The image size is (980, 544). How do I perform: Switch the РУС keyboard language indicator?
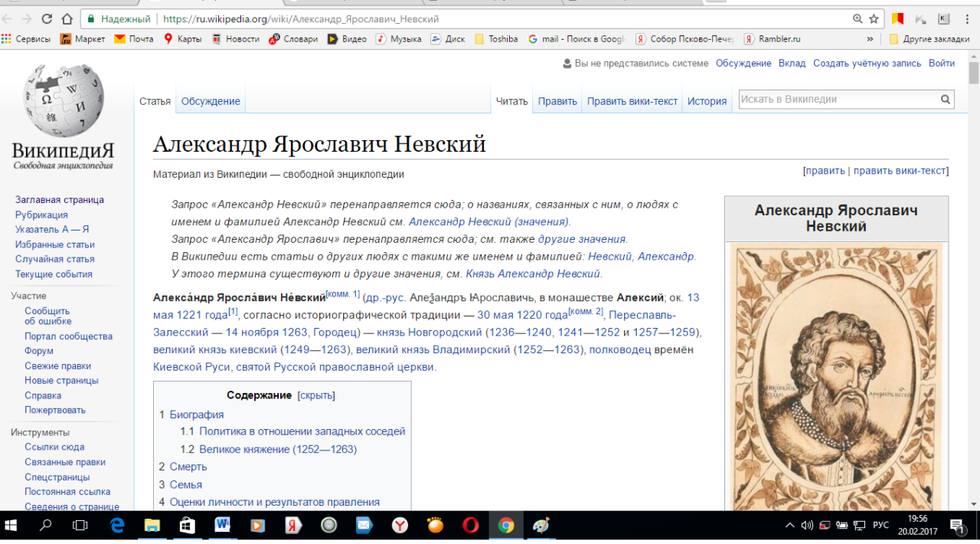(x=881, y=526)
